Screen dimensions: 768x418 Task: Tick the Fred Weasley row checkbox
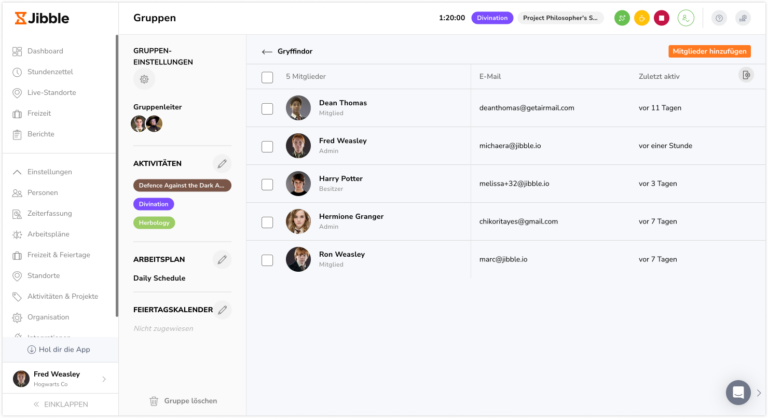point(267,146)
